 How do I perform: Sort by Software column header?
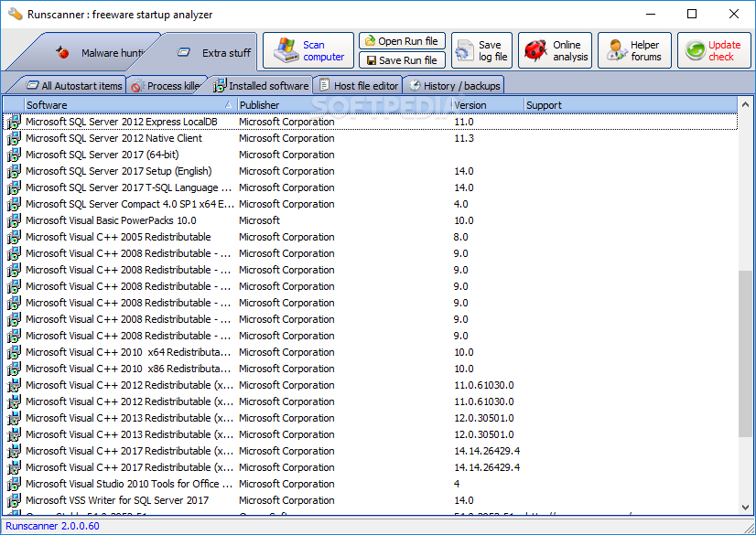(130, 105)
